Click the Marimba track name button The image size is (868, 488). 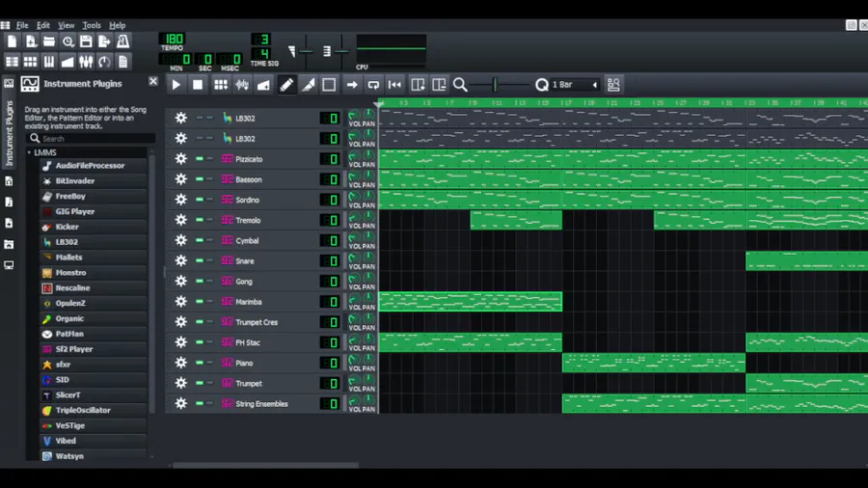pos(268,302)
